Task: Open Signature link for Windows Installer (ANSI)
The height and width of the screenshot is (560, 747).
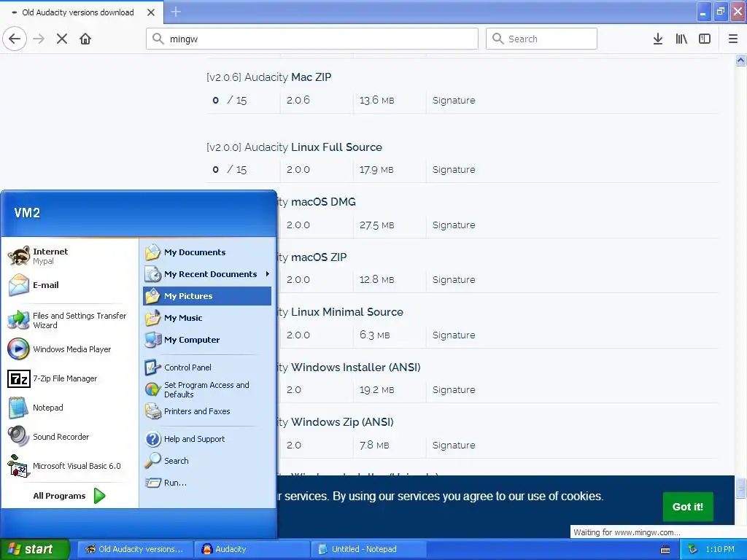Action: pyautogui.click(x=454, y=390)
